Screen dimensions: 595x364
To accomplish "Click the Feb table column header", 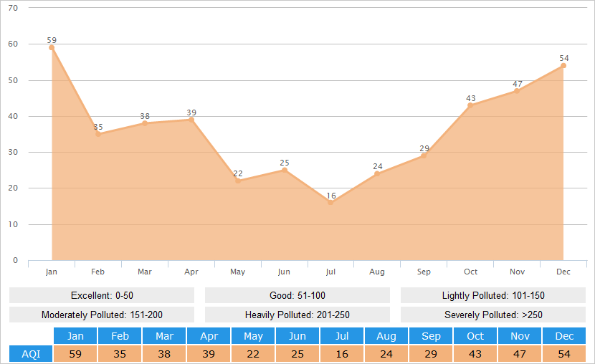I will [x=120, y=336].
